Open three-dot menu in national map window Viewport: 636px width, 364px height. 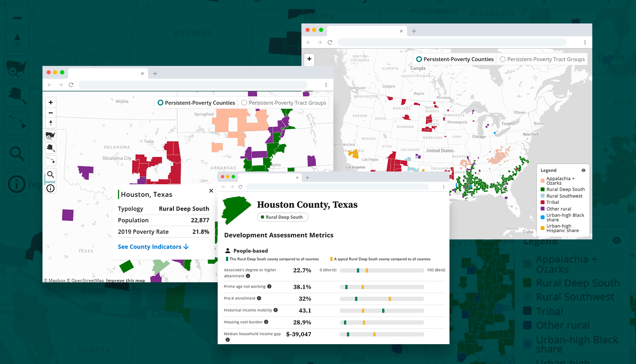click(x=585, y=42)
